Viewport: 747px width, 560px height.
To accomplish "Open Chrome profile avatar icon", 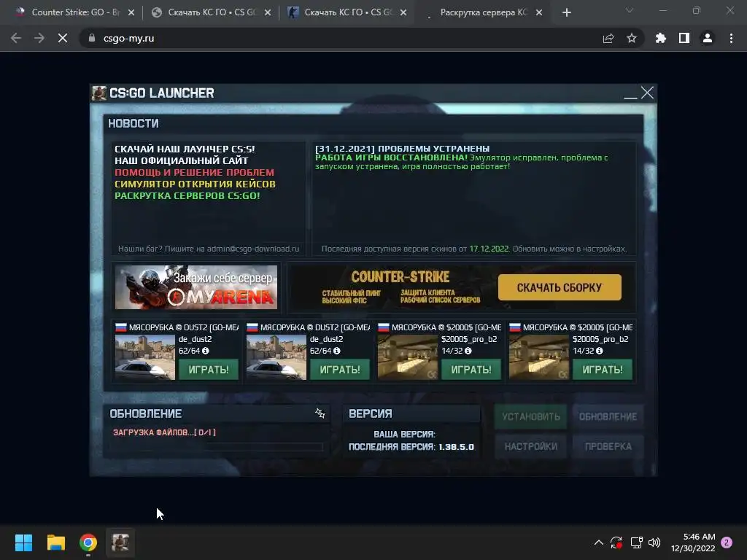I will pos(708,38).
